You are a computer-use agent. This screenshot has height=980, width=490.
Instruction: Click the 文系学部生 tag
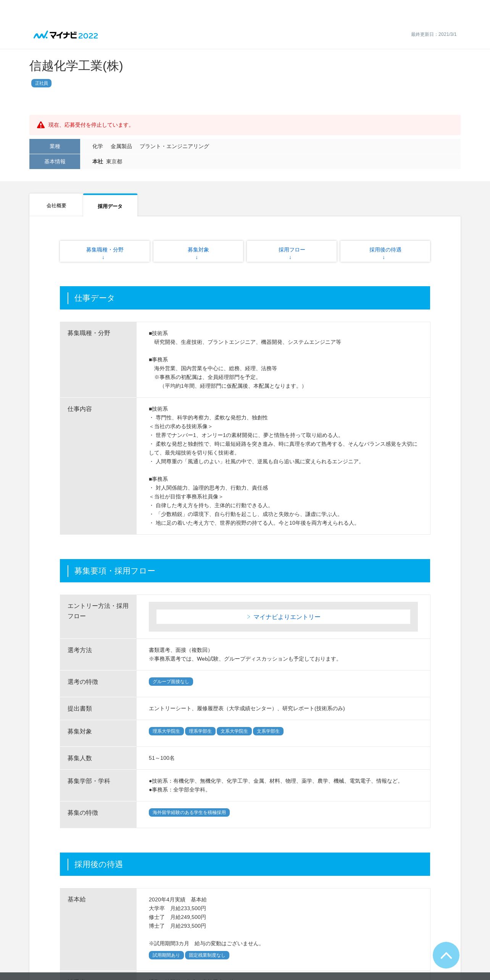coord(268,731)
